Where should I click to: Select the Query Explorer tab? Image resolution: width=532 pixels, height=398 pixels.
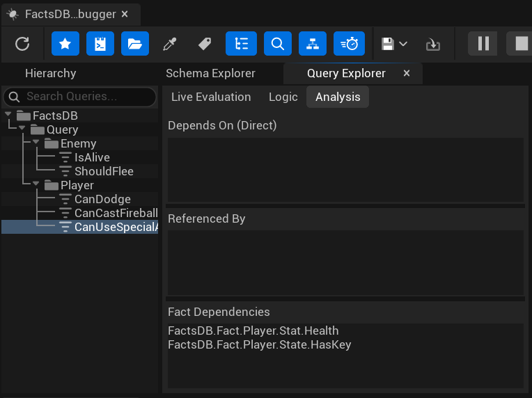[346, 73]
